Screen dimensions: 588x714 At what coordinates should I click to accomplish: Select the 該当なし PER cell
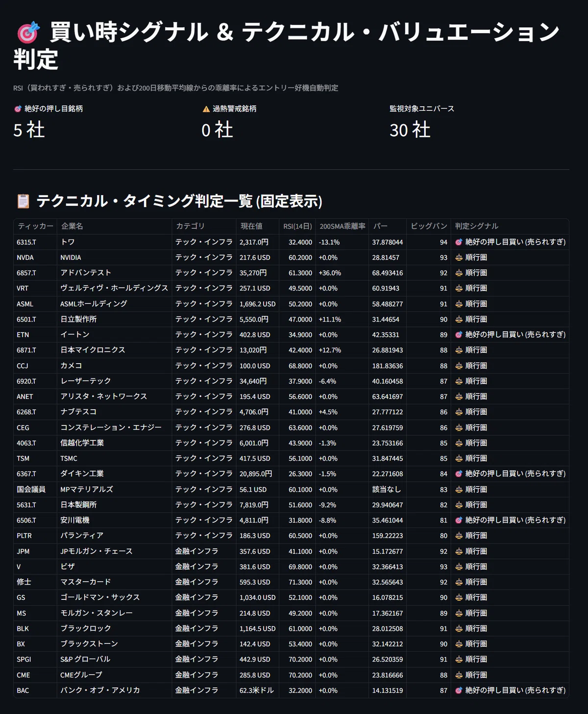[x=388, y=489]
